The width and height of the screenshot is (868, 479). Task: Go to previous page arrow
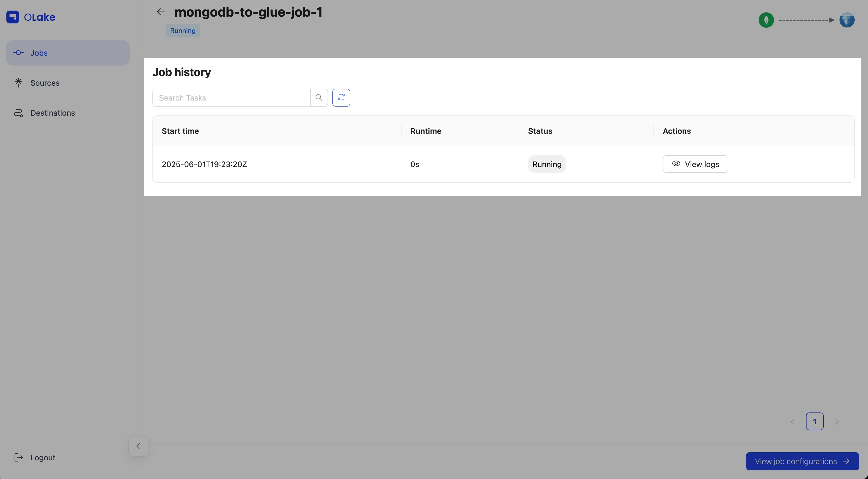[792, 422]
